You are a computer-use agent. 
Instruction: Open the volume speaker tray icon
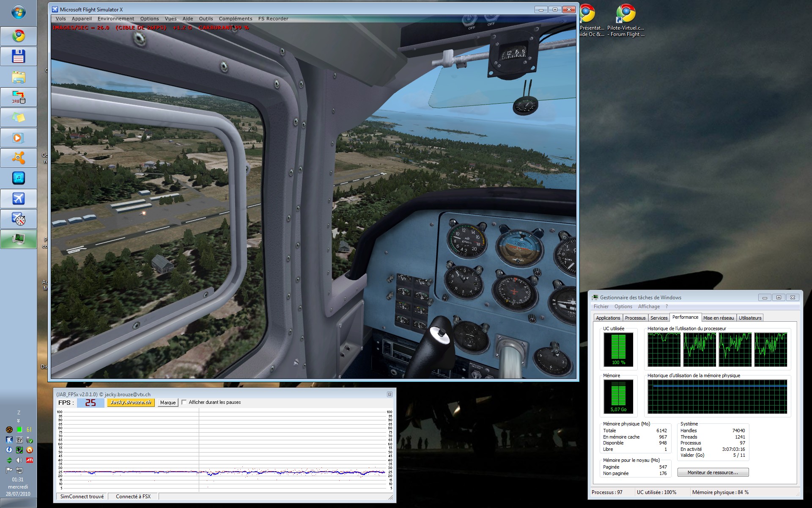point(19,460)
